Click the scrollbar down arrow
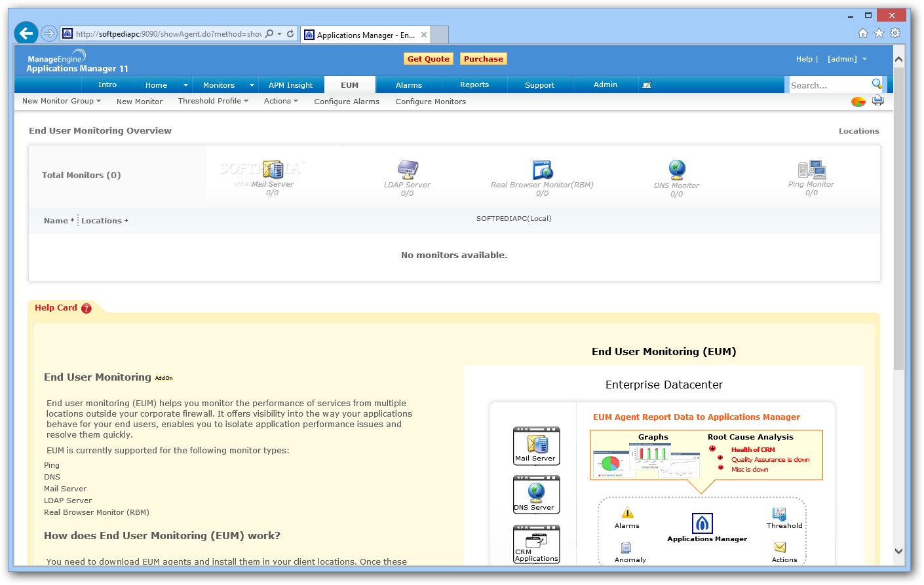 pyautogui.click(x=898, y=552)
